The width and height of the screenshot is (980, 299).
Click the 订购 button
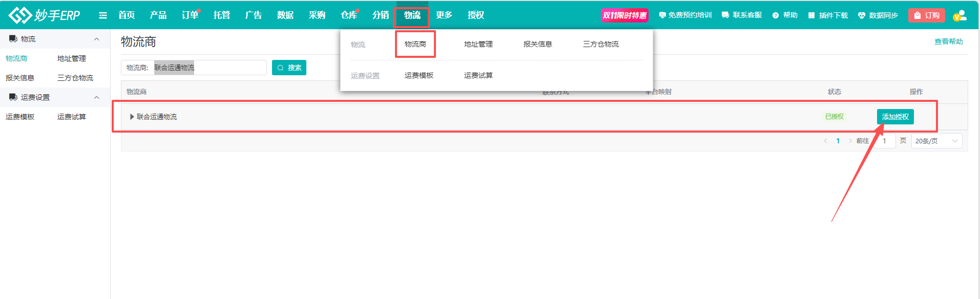(x=927, y=15)
